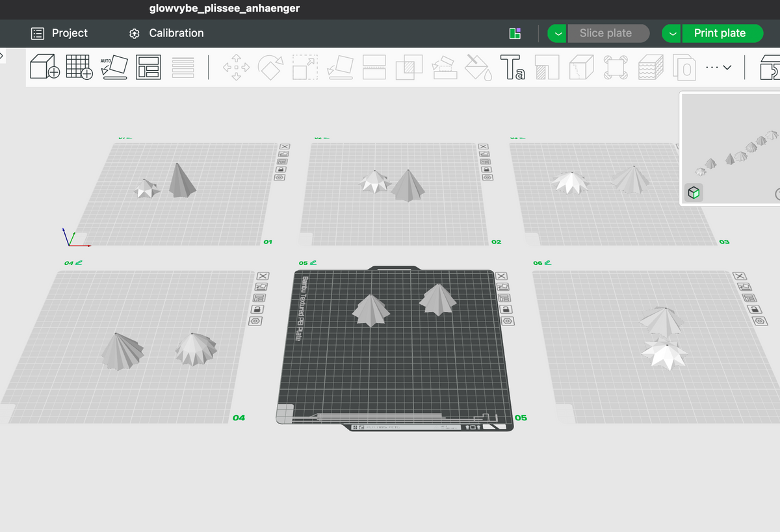Open the Print plate dropdown arrow
This screenshot has height=532, width=780.
click(671, 33)
